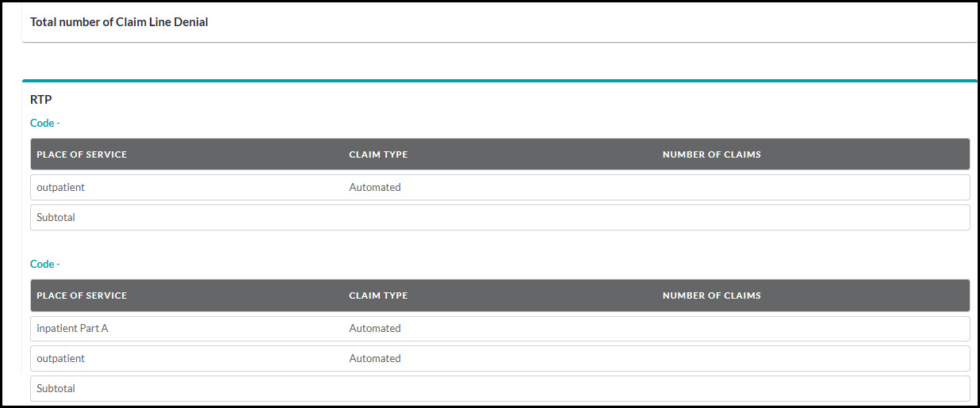Click Claim Type header in first table
The image size is (980, 408).
378,154
